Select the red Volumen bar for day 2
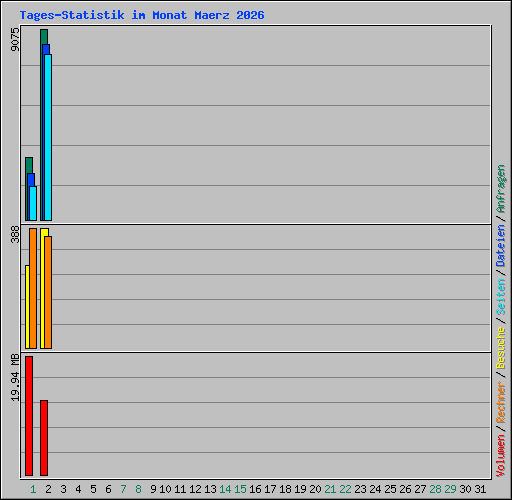Screen dimensions: 512x500 pyautogui.click(x=44, y=438)
